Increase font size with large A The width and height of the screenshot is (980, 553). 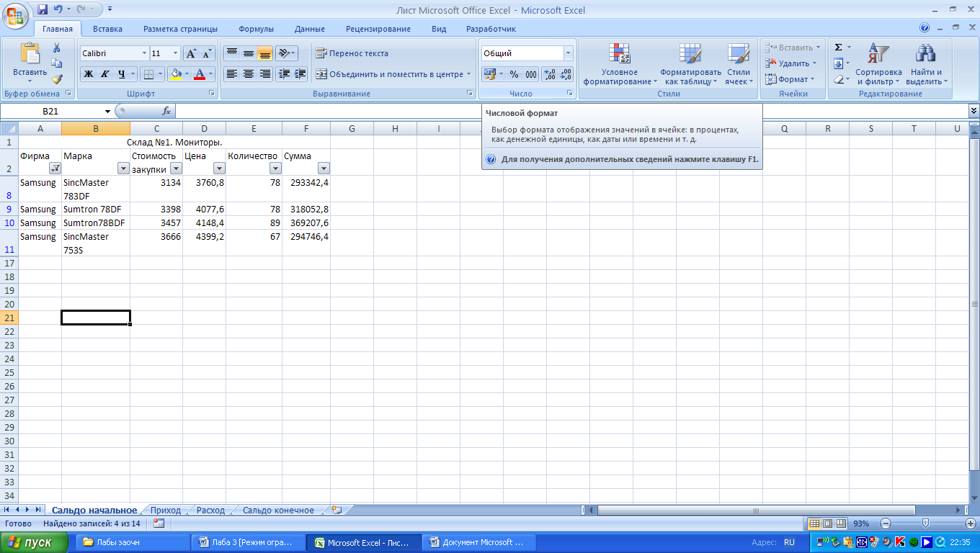(x=191, y=53)
